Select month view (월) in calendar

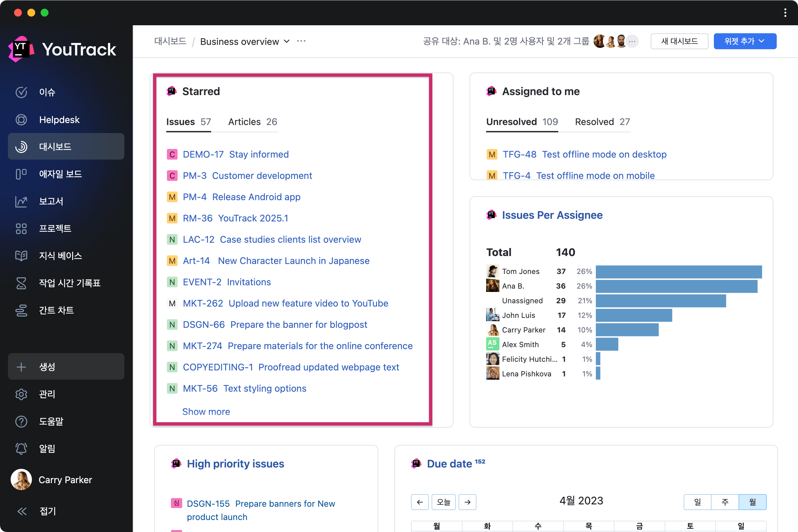pos(752,502)
